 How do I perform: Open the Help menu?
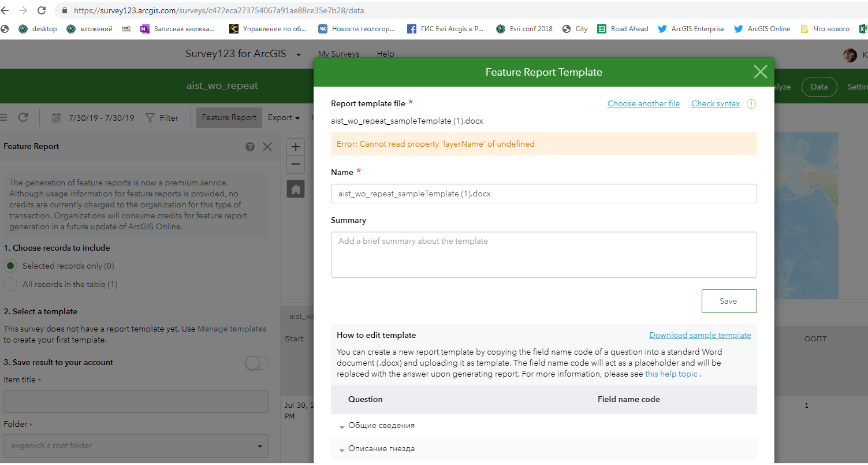click(385, 54)
